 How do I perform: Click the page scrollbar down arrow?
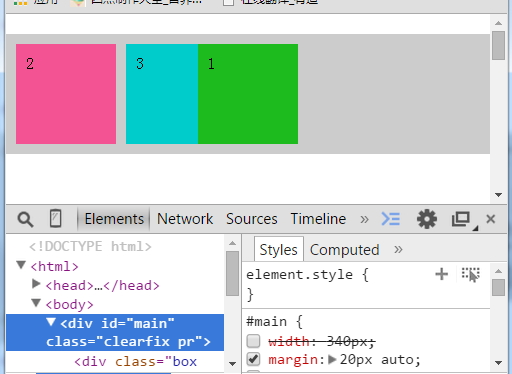[x=498, y=195]
